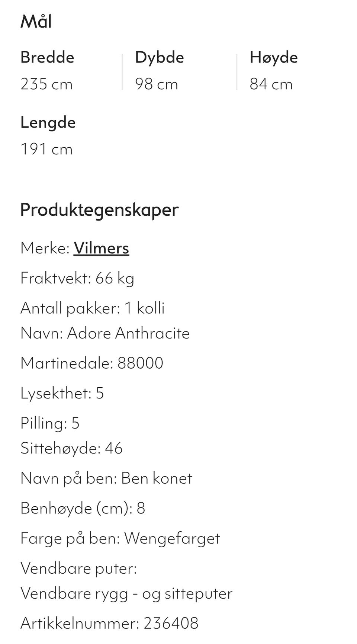Click the Mål section heading
Screen dimensions: 357x644
pyautogui.click(x=36, y=22)
